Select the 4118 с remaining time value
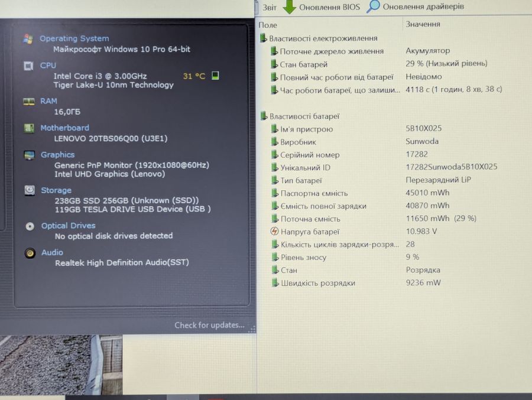This screenshot has width=532, height=400. 454,89
